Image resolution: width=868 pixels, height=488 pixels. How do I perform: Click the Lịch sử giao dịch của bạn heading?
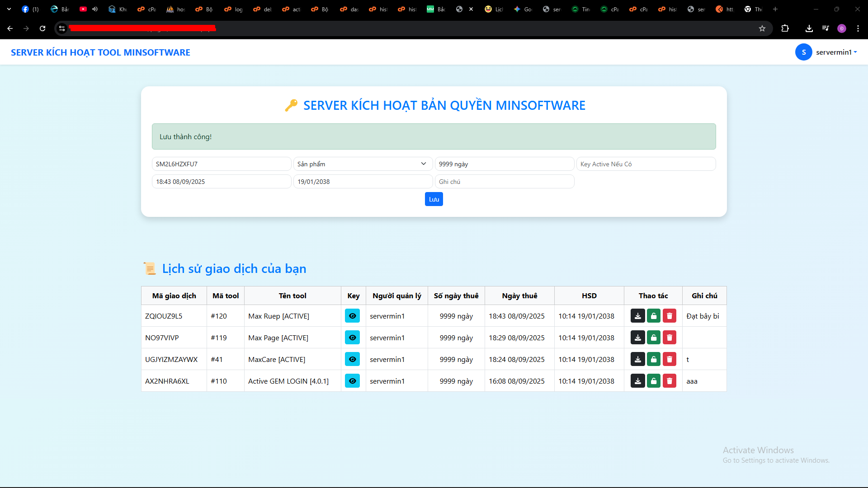(234, 268)
